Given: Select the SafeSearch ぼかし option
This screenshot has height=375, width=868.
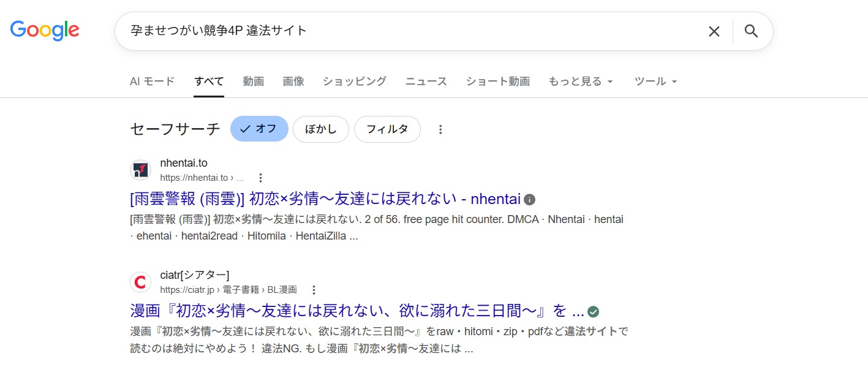Looking at the screenshot, I should pyautogui.click(x=321, y=129).
